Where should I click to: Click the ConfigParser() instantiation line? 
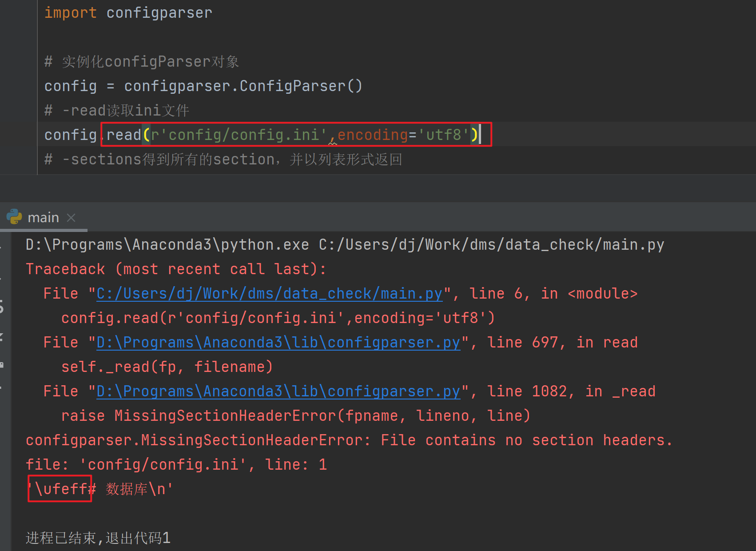pyautogui.click(x=203, y=85)
